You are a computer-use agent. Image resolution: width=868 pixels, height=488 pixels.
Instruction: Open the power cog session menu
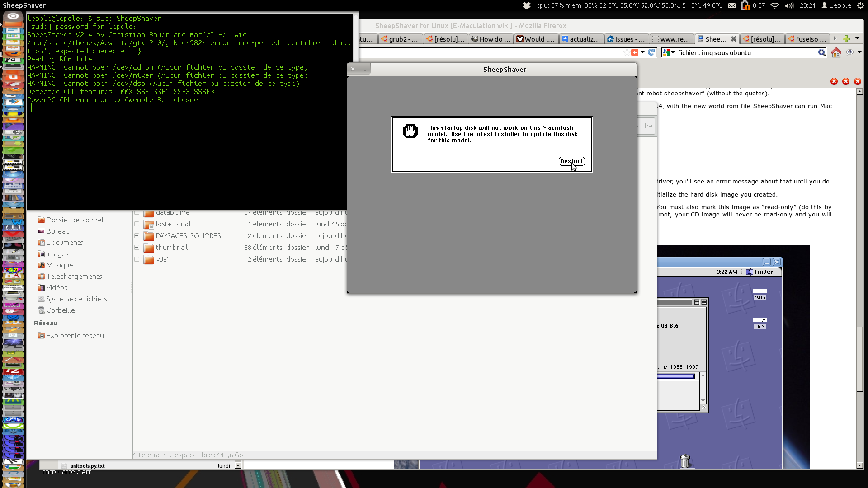(x=860, y=5)
